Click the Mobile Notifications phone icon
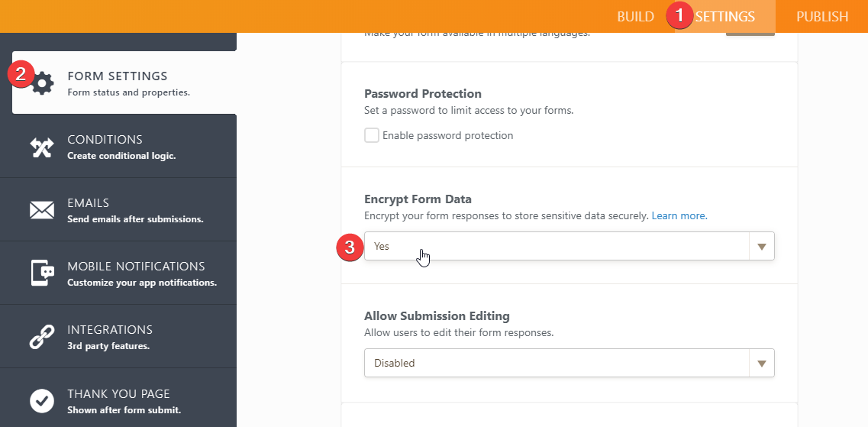Viewport: 868px width, 427px height. pyautogui.click(x=41, y=273)
